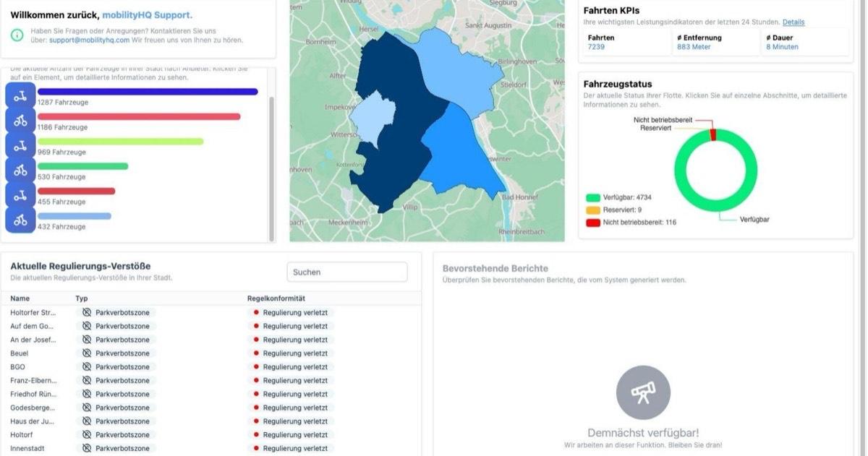Click the green info icon in welcome panel
868x456 pixels.
pyautogui.click(x=17, y=35)
